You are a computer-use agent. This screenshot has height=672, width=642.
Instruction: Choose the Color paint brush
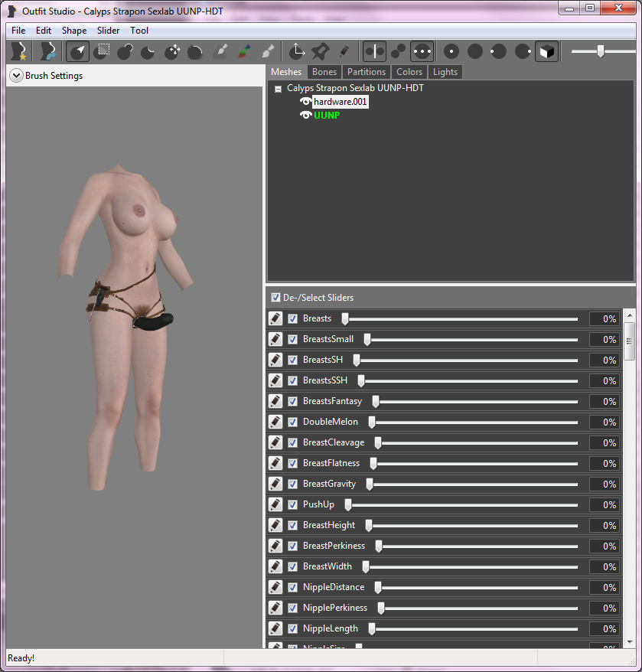pyautogui.click(x=244, y=51)
